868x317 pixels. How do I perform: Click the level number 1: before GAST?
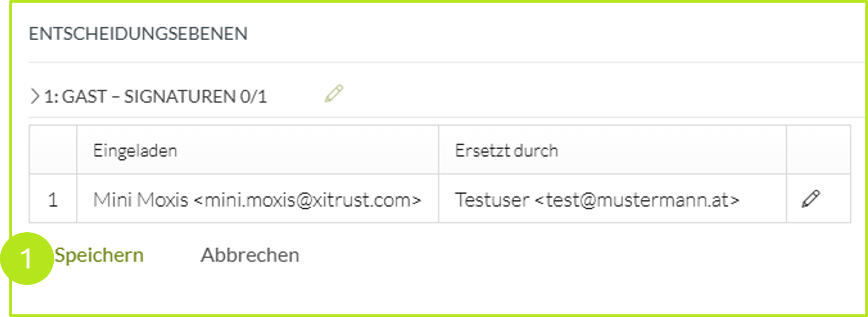51,97
